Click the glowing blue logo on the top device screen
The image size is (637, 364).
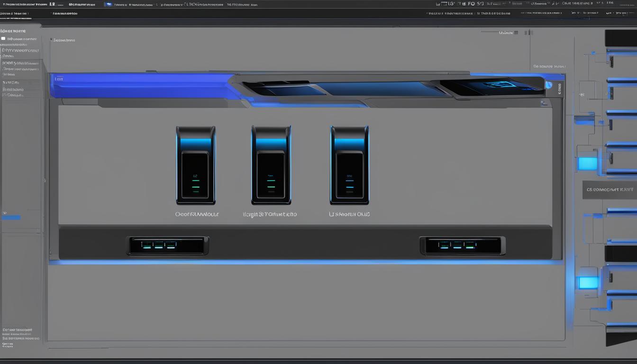500,85
